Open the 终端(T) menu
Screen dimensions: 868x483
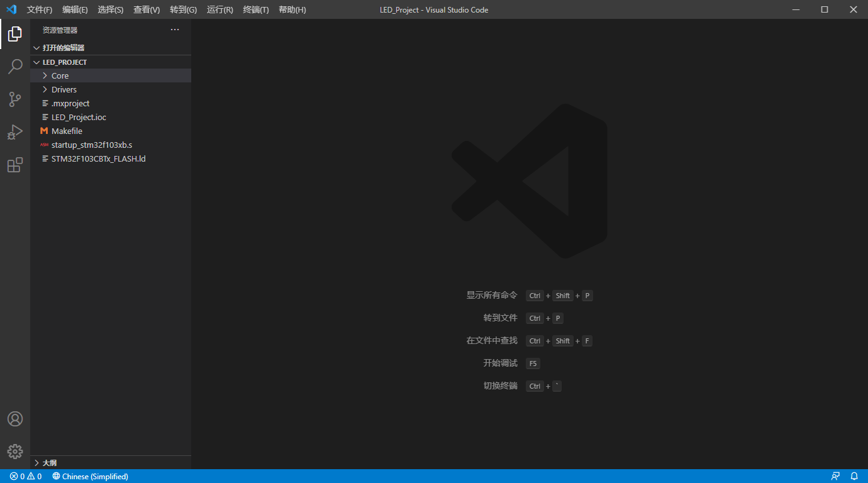(255, 9)
